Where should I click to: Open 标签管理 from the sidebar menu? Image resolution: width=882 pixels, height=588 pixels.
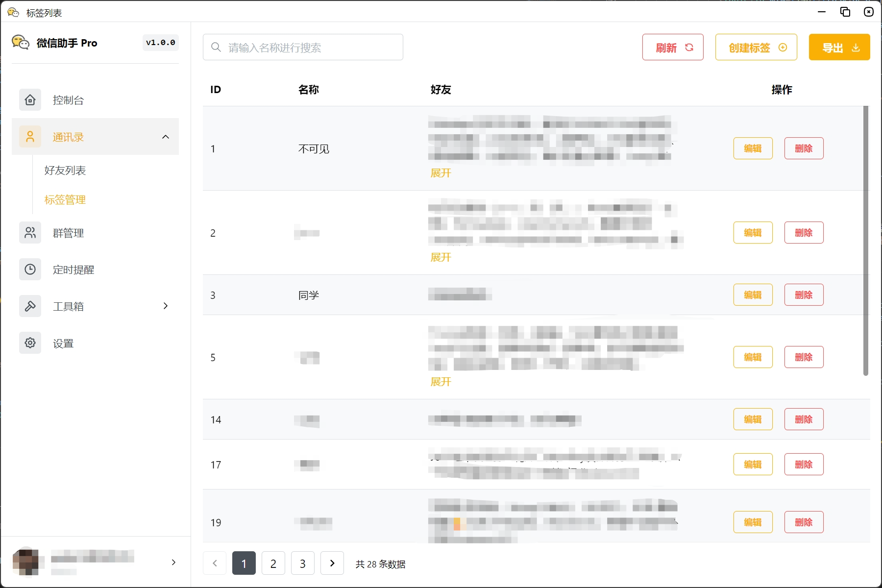click(x=65, y=200)
